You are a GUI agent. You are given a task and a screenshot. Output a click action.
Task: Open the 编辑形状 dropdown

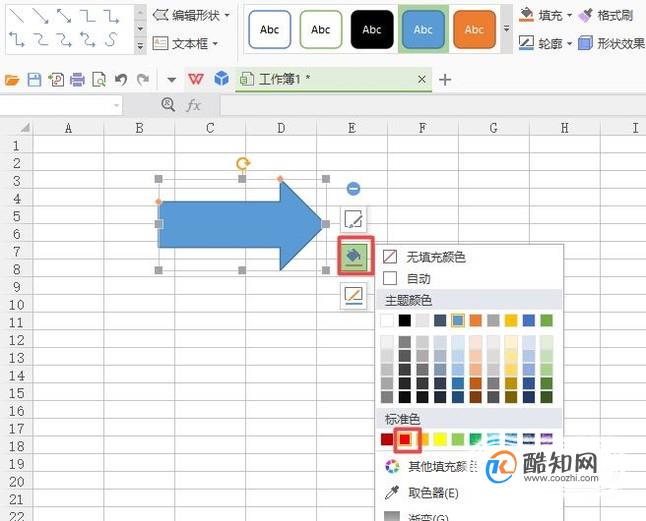[191, 16]
